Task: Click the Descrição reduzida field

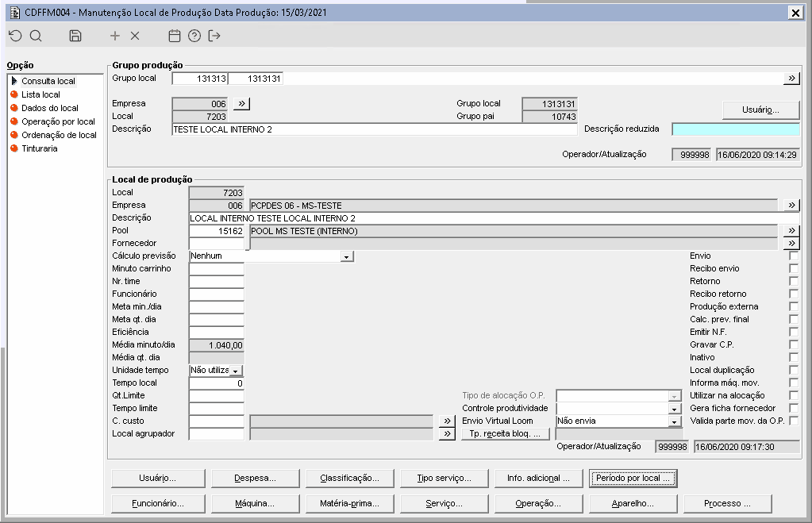Action: [735, 129]
